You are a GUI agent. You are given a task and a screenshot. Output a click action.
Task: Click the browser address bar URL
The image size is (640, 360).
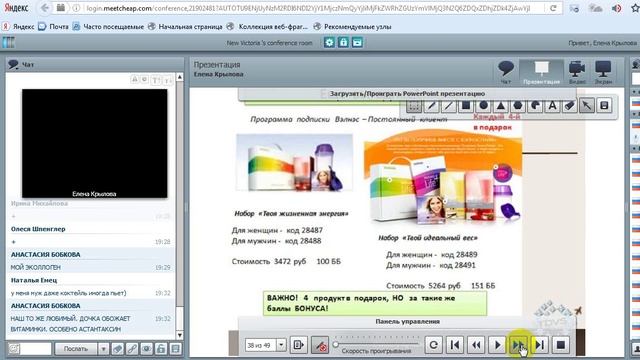pos(308,8)
